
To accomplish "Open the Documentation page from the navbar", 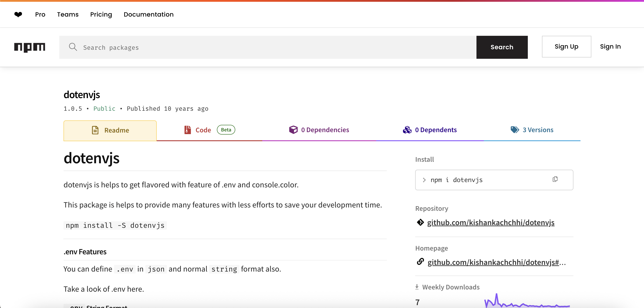I will coord(148,15).
